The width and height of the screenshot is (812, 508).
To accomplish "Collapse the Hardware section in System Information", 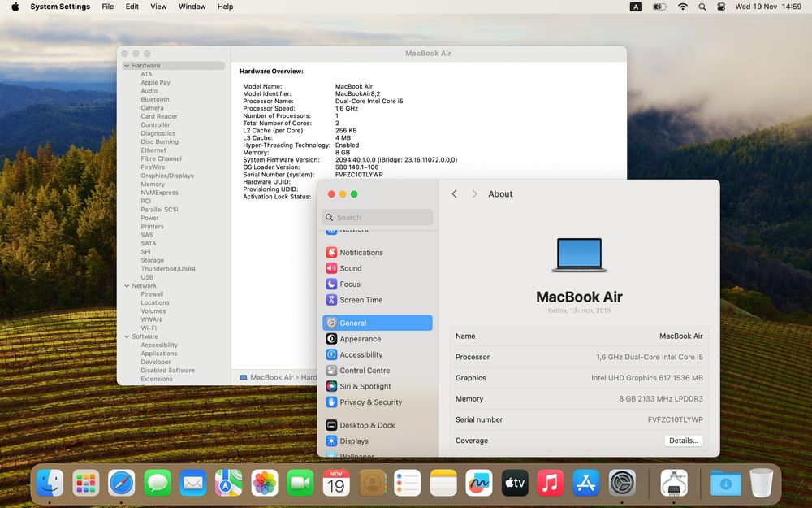I will coord(127,66).
